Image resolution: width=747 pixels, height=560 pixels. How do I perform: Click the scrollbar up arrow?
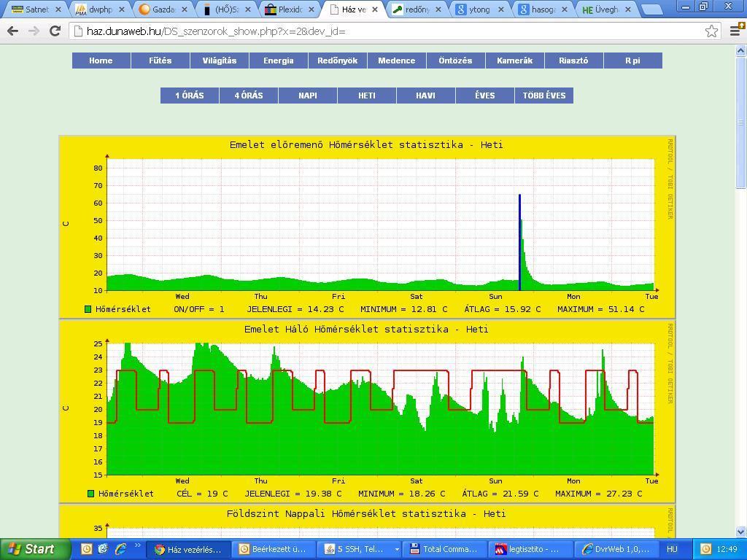coord(741,50)
